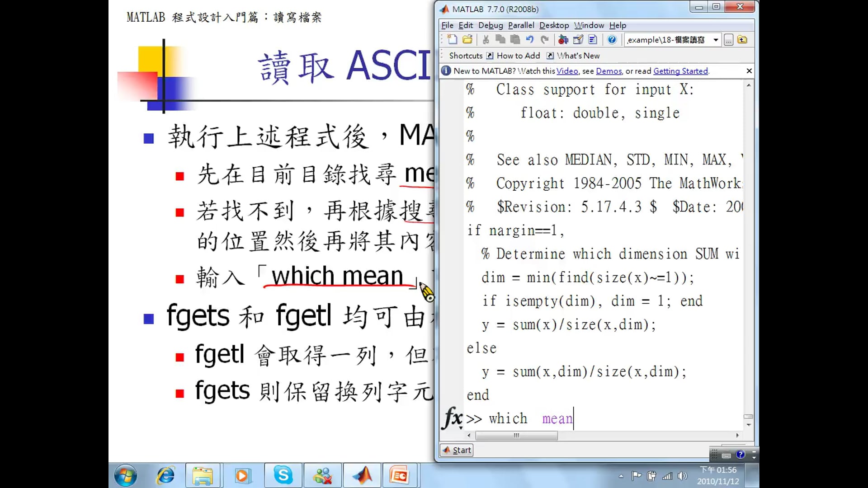Viewport: 868px width, 488px height.
Task: Open GUIDE from the toolbar
Action: 579,40
